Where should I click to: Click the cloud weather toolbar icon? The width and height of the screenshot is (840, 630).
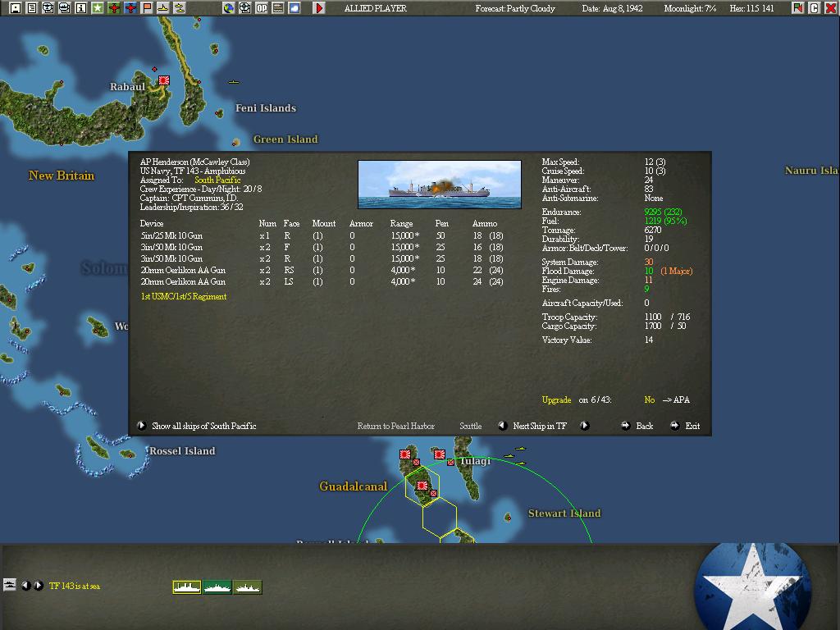click(x=294, y=8)
